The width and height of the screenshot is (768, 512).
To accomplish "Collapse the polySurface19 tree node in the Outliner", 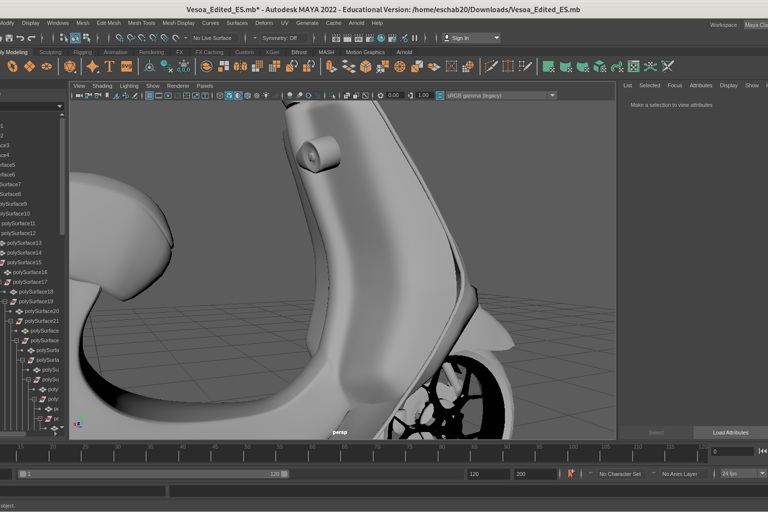I will point(5,301).
